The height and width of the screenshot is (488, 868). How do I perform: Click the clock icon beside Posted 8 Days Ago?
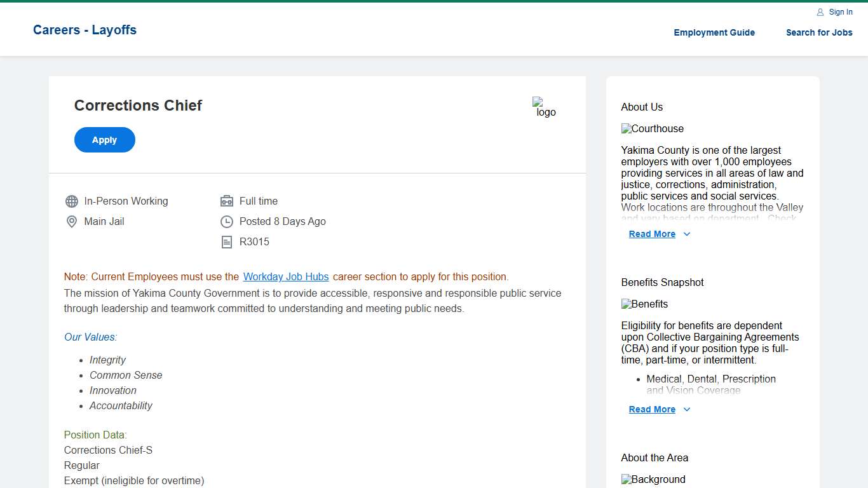[227, 222]
